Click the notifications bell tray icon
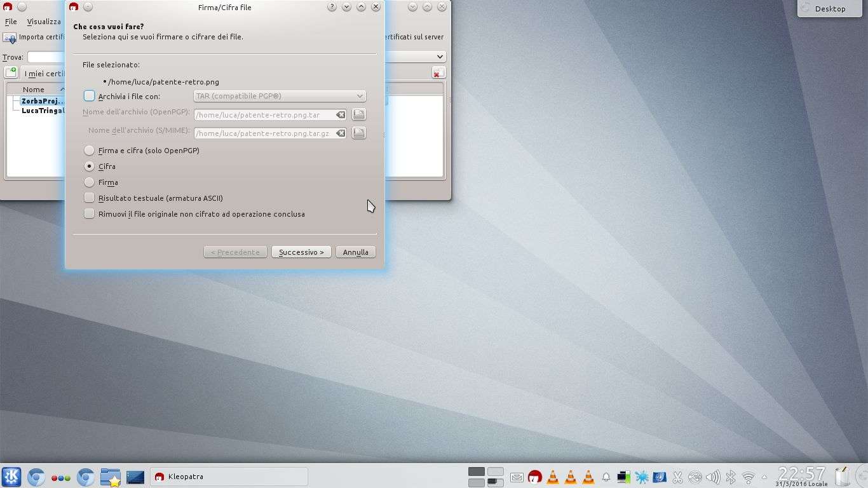The image size is (868, 488). click(x=606, y=477)
